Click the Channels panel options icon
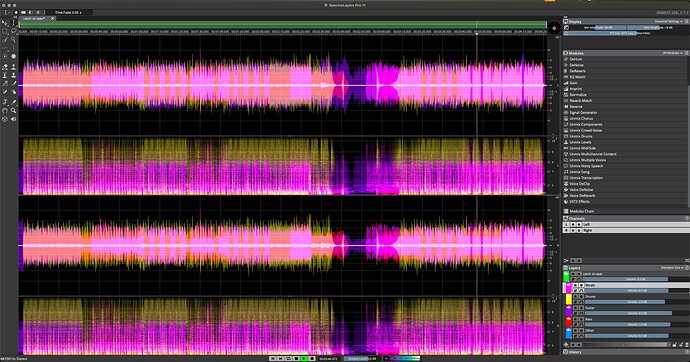690x362 pixels. (x=687, y=219)
